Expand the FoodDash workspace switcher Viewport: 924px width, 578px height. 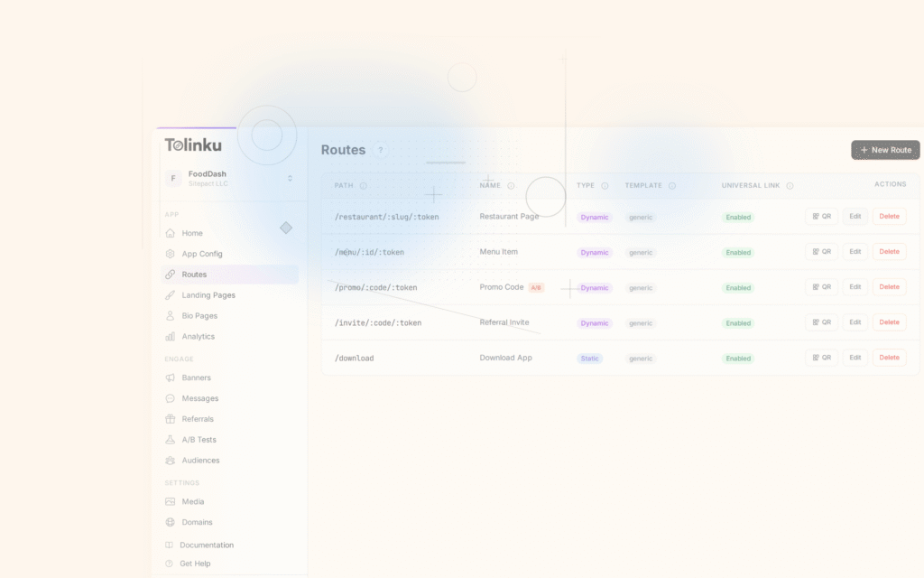pyautogui.click(x=227, y=178)
